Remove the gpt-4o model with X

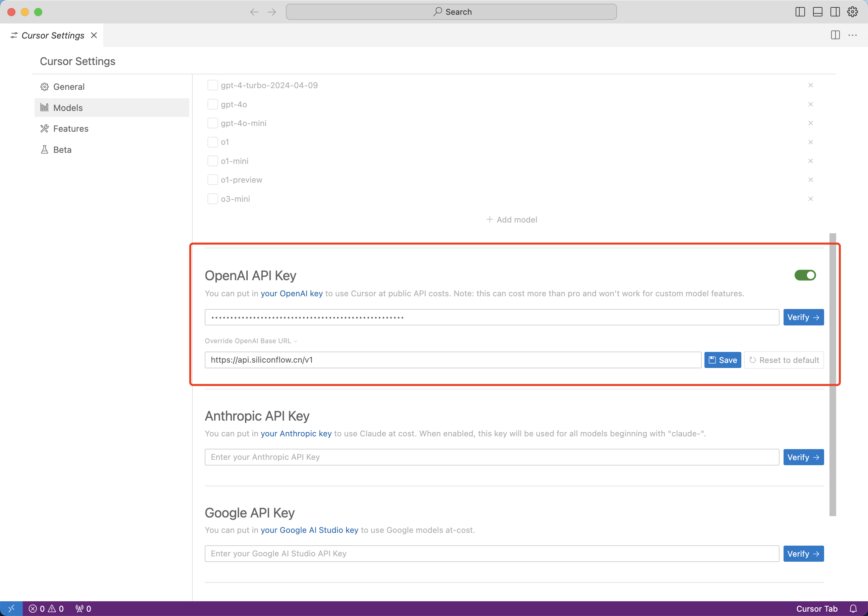click(810, 104)
